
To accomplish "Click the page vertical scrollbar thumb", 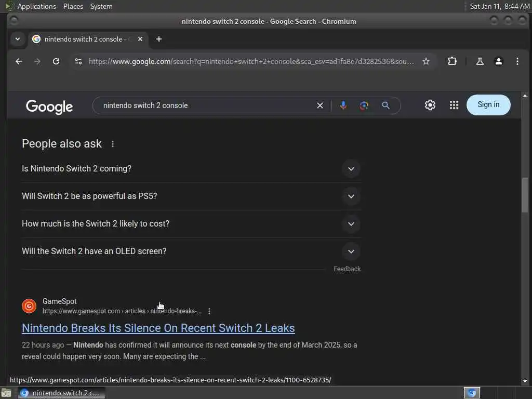I will pos(525,195).
